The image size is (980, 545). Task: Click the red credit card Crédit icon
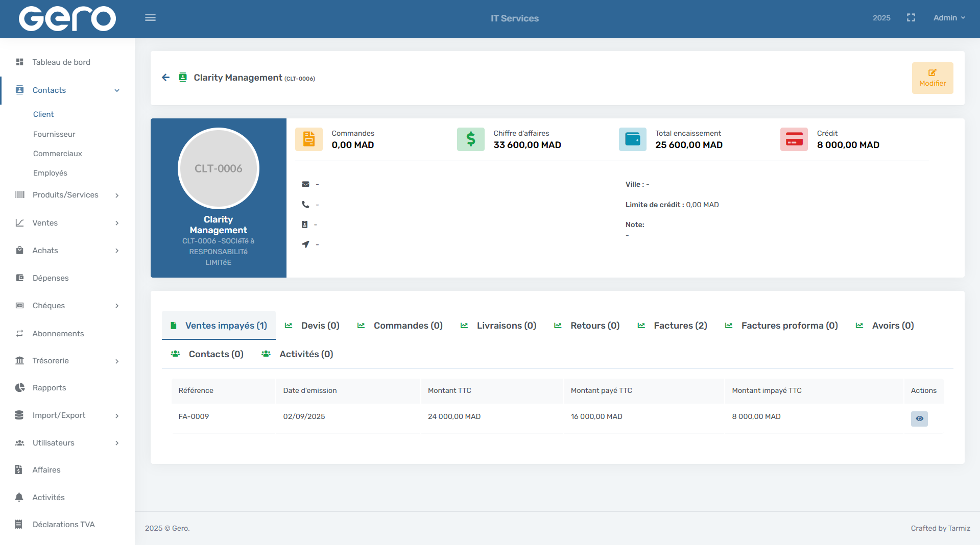(794, 139)
